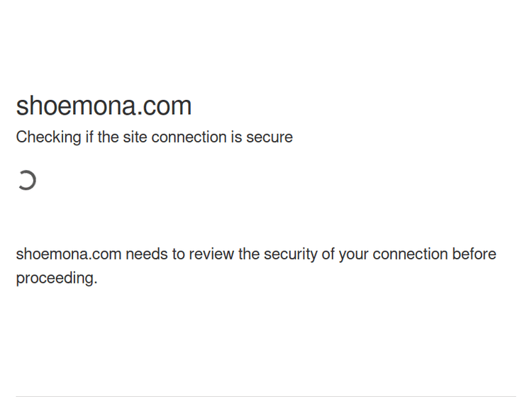Click the loading spinner icon
Viewport: 532px width, 399px height.
(x=26, y=181)
